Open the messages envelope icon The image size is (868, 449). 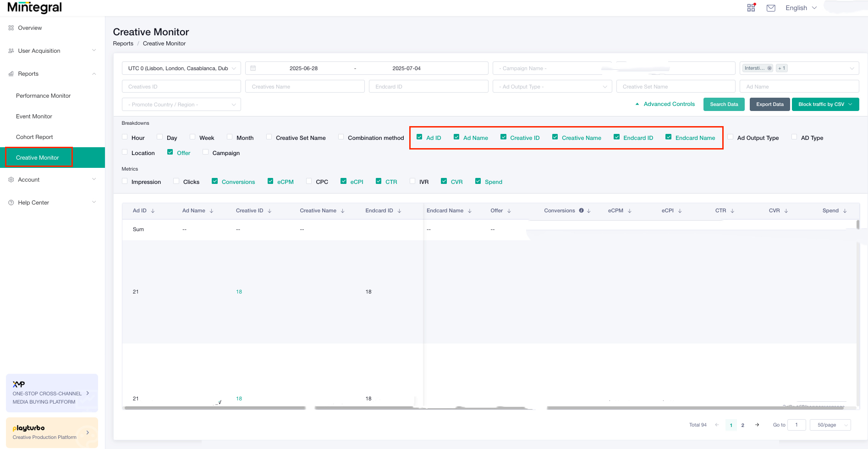(x=770, y=7)
